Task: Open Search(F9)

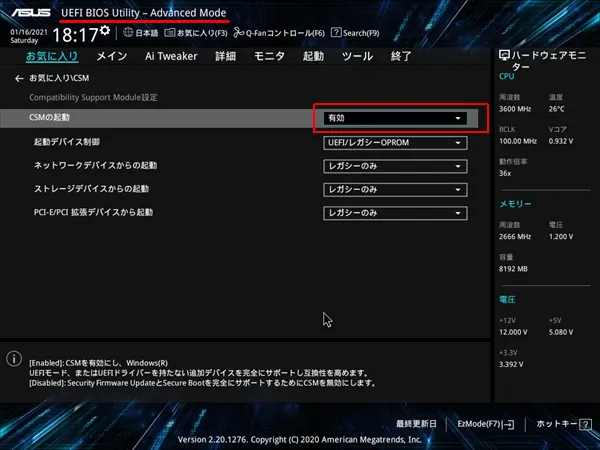Action: pos(355,33)
